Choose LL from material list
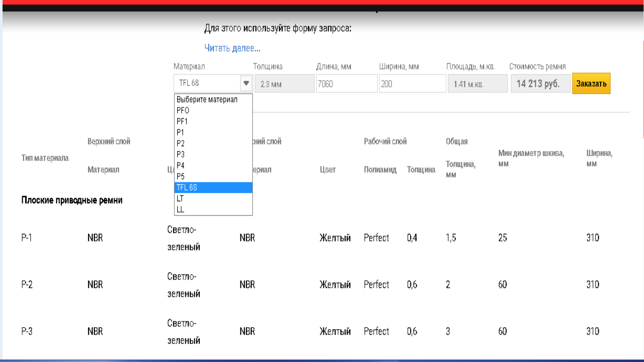This screenshot has height=362, width=644. click(x=213, y=209)
